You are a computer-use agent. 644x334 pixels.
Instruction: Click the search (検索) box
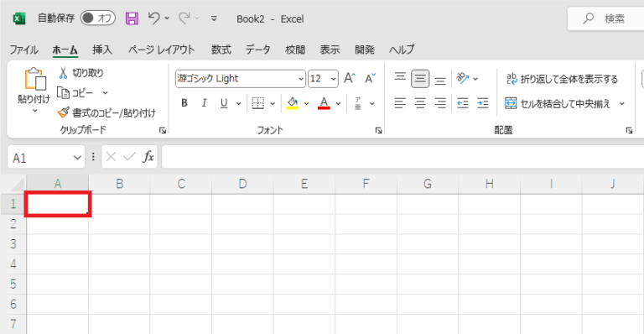point(605,18)
